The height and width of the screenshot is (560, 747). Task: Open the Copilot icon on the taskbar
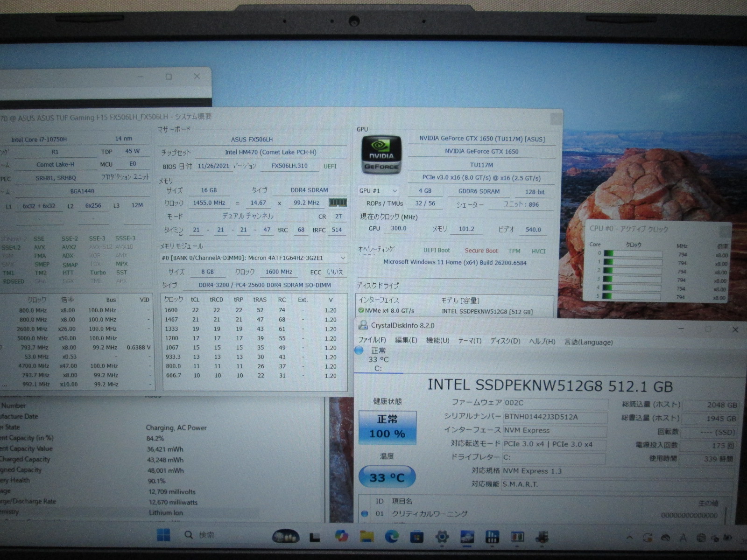pos(342,537)
